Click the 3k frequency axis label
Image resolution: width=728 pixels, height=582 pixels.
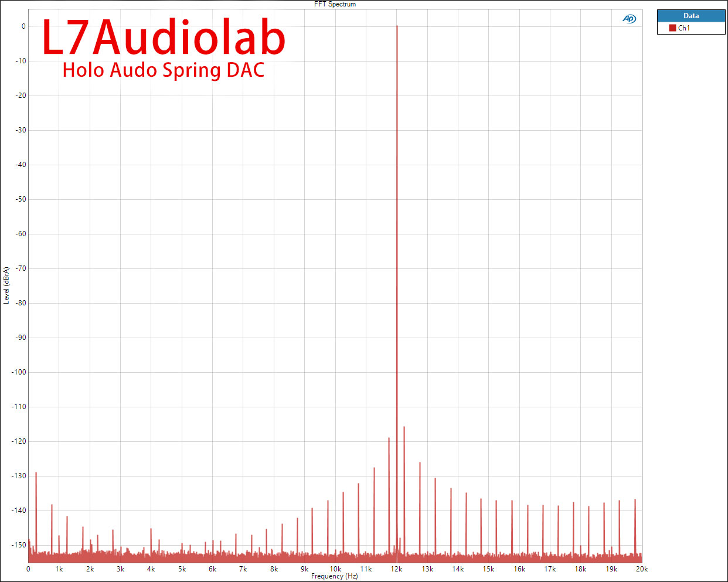[120, 569]
